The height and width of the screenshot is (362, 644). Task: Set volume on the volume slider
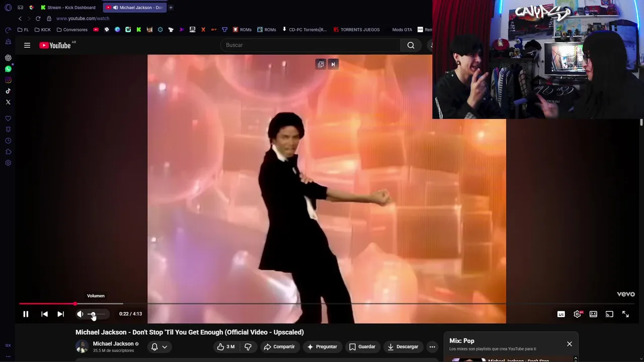[97, 314]
